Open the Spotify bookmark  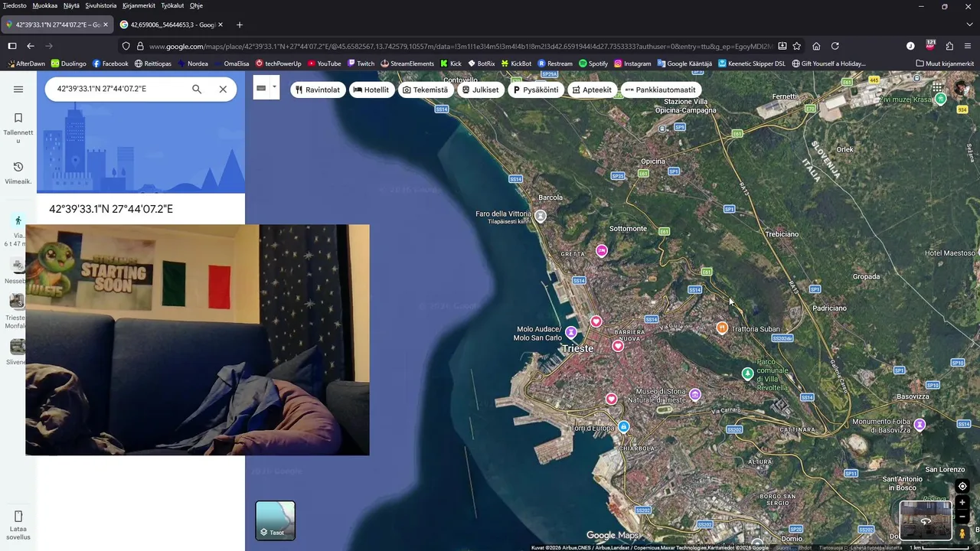pos(593,64)
